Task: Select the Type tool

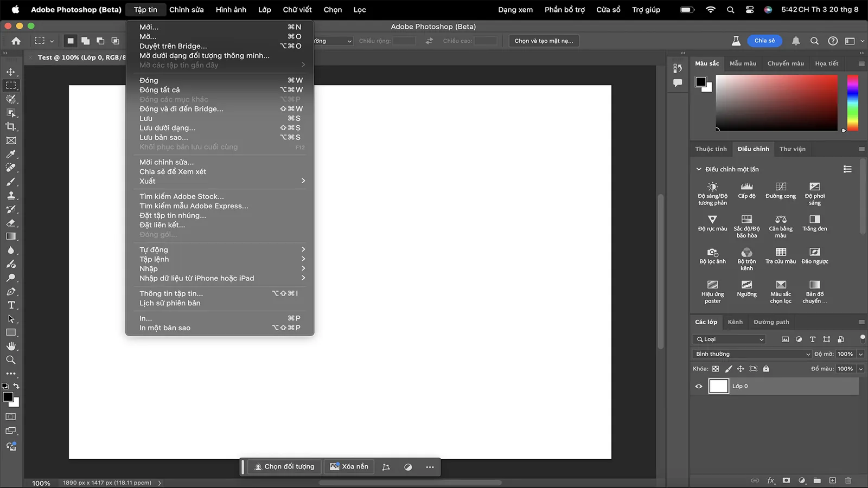Action: [x=11, y=305]
